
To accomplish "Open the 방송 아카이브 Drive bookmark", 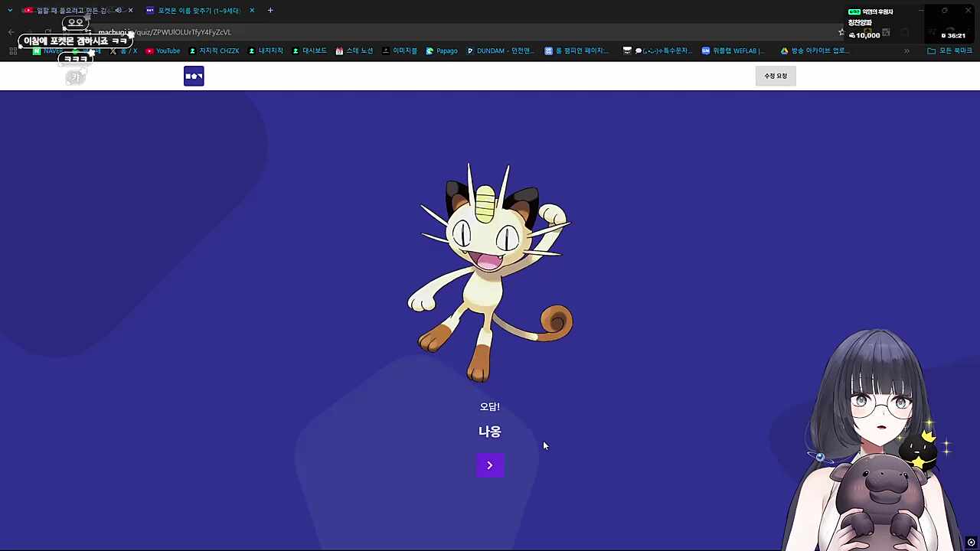I will (x=814, y=51).
